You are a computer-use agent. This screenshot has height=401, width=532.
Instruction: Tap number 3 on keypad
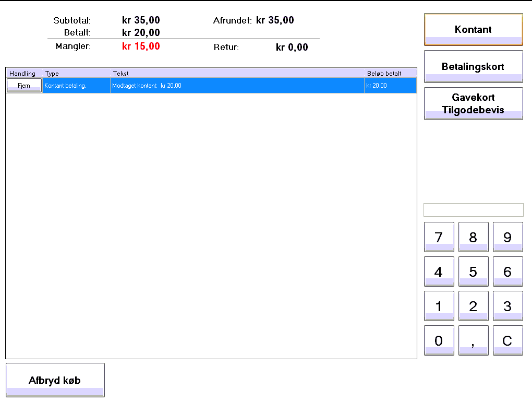(507, 306)
